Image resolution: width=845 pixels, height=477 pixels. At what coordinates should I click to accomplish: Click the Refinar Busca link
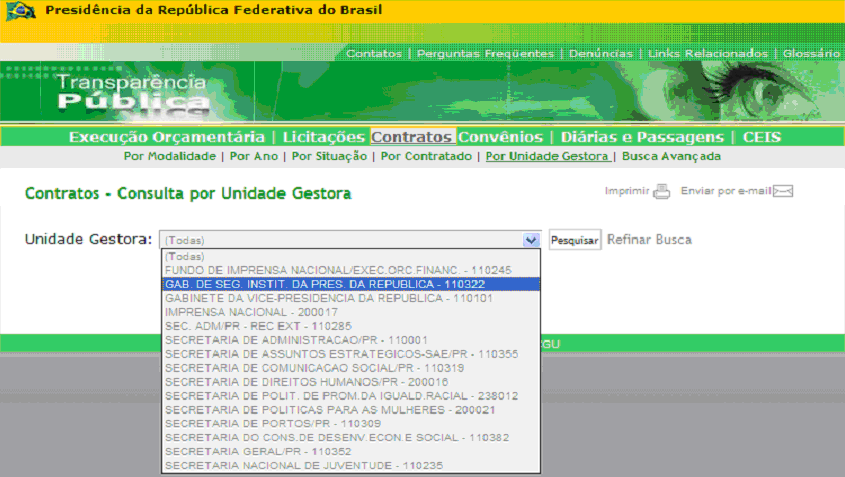coord(649,240)
